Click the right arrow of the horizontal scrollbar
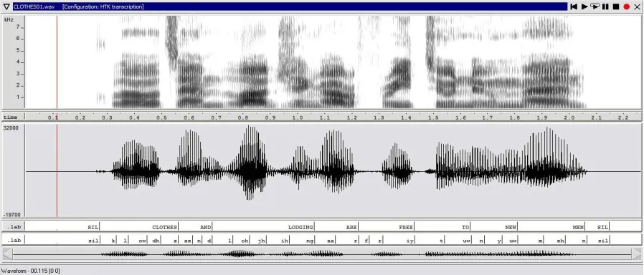644x275 pixels. click(636, 254)
